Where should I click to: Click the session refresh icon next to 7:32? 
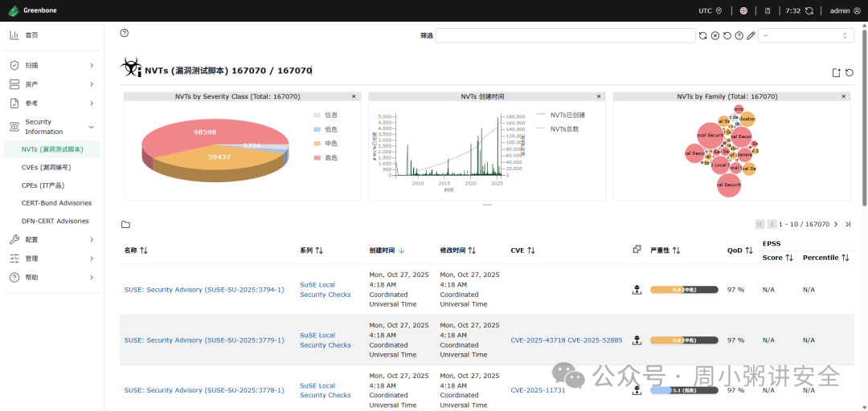(809, 10)
